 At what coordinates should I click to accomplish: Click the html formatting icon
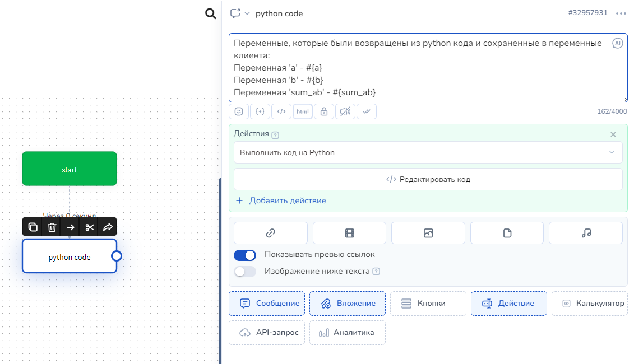pyautogui.click(x=303, y=111)
